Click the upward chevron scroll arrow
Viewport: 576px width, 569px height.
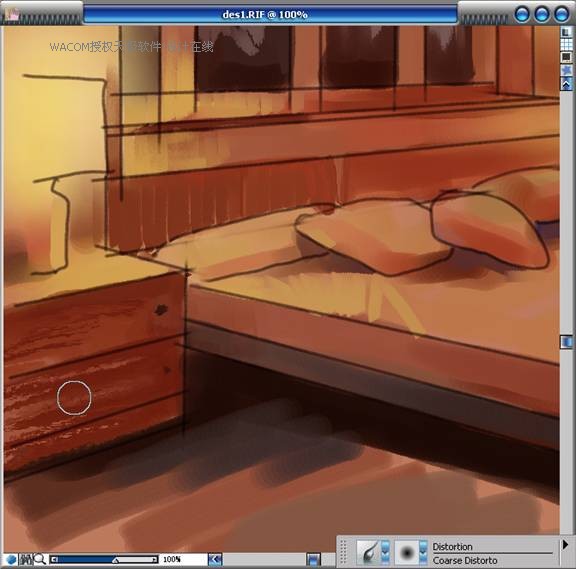(566, 84)
